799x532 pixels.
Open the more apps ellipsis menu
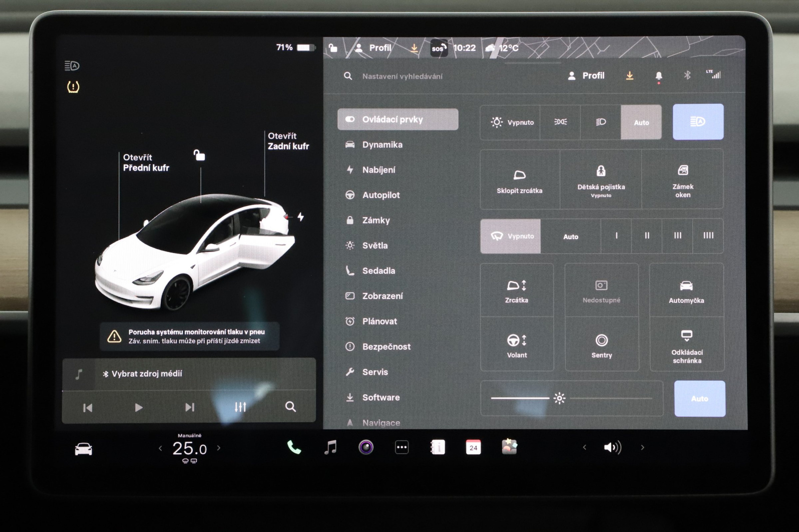coord(402,447)
